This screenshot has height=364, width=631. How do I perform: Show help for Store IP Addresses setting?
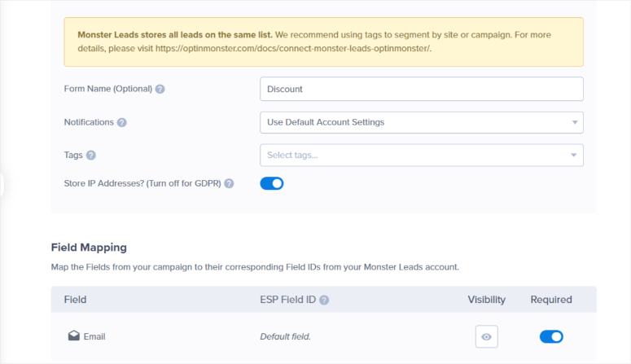(x=229, y=184)
